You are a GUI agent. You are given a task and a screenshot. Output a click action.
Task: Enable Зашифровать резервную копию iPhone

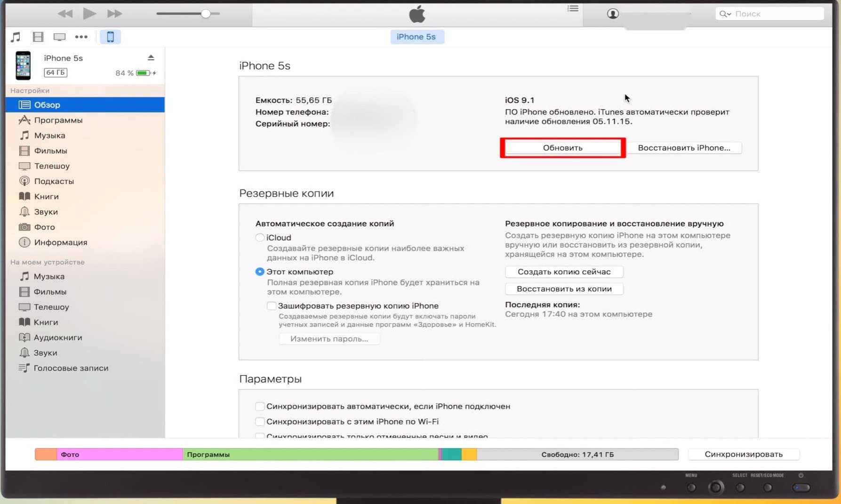tap(272, 306)
